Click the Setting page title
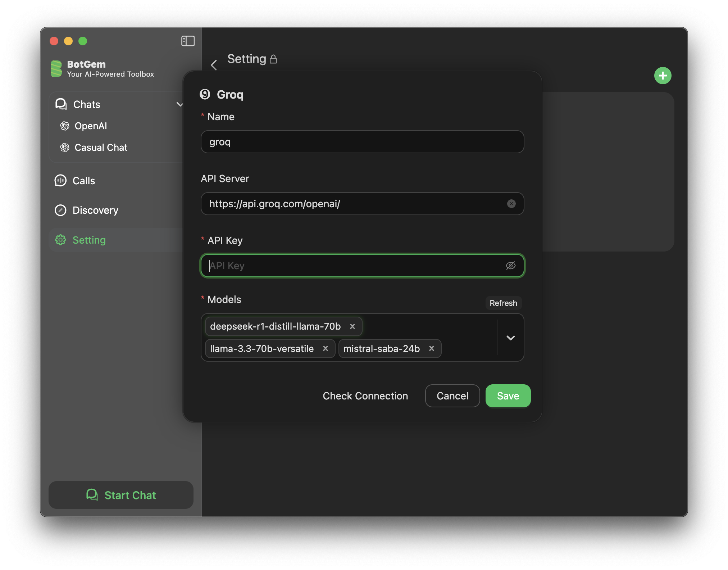Image resolution: width=728 pixels, height=570 pixels. 247,59
